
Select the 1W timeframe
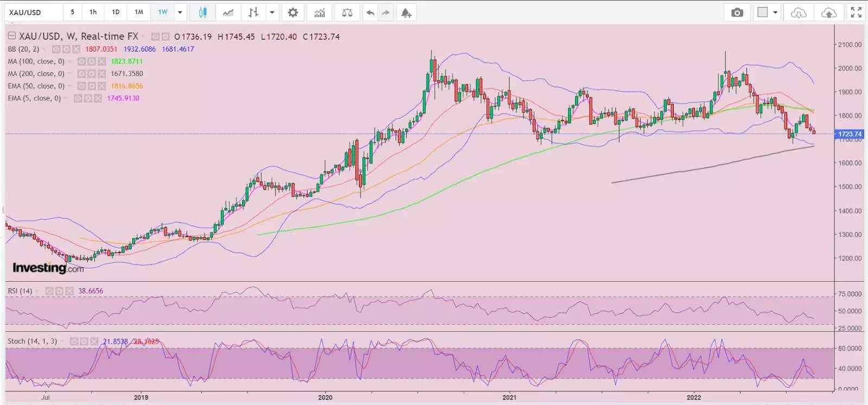pos(163,12)
